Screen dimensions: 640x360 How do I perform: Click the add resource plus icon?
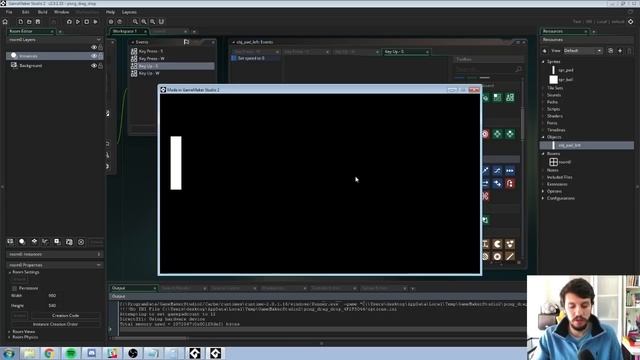(620, 51)
